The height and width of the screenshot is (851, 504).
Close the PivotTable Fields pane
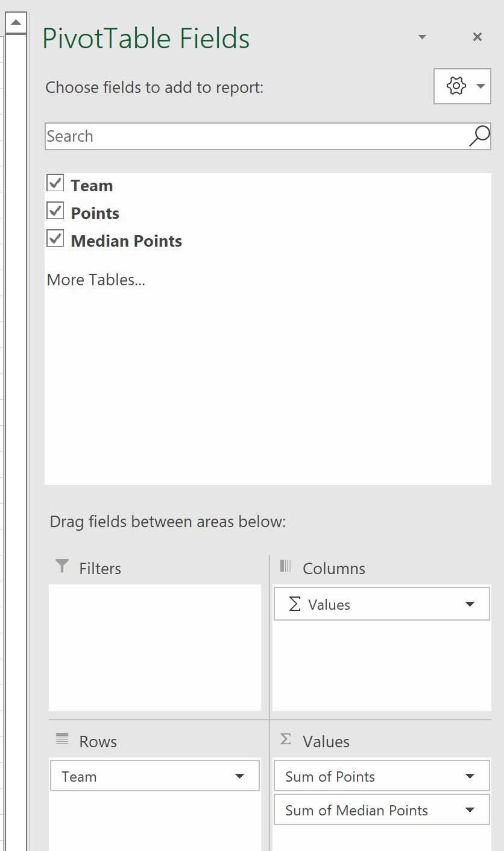point(477,37)
